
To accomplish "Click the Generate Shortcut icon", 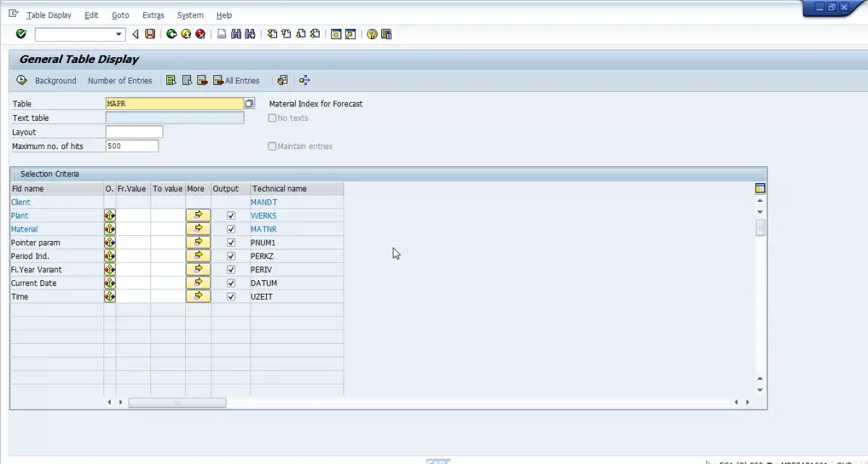I will coord(350,34).
